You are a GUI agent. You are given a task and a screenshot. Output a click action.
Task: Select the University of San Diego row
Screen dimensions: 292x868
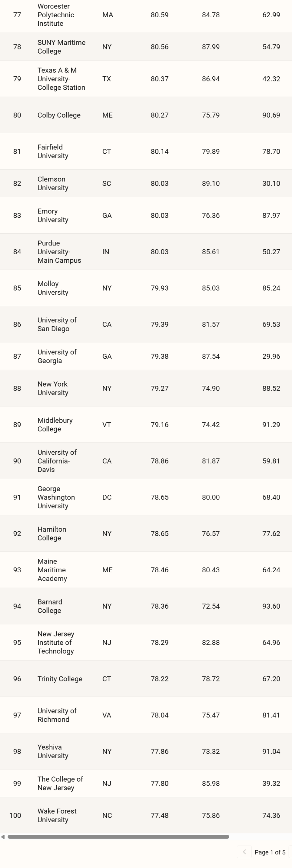[x=146, y=324]
